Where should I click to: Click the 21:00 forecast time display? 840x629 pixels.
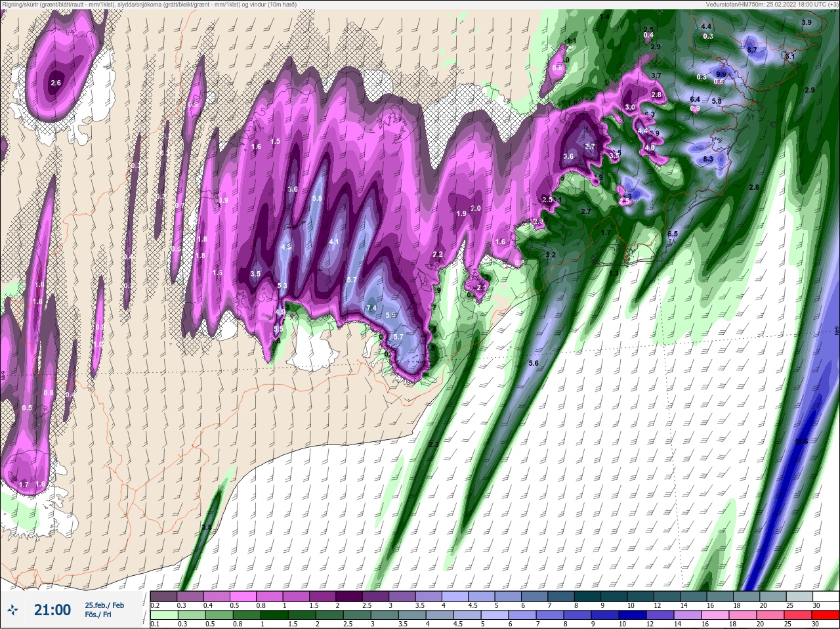tap(52, 610)
